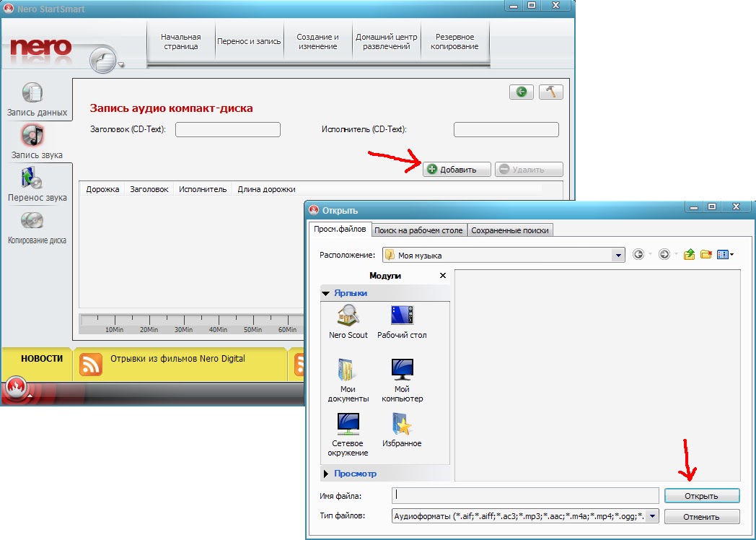Open the forward-history dropdown arrow
Image resolution: width=756 pixels, height=540 pixels.
pyautogui.click(x=676, y=254)
